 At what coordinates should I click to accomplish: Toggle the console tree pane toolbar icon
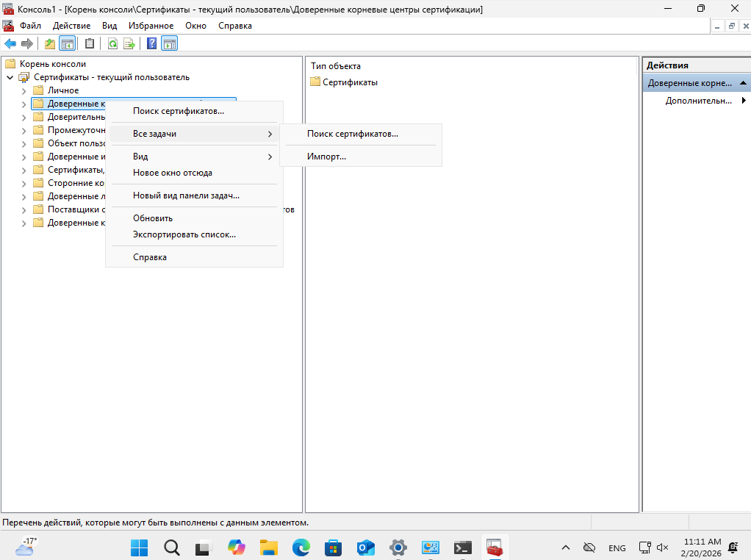68,43
